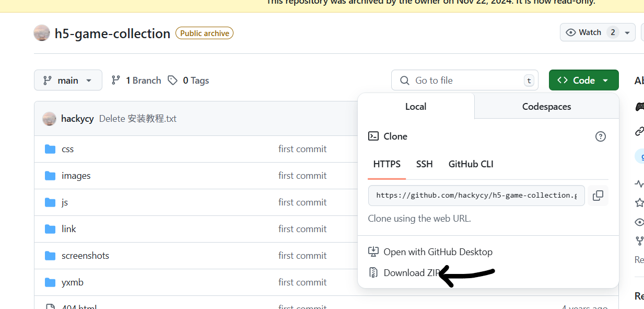Click the folder icon of images row

(x=50, y=176)
